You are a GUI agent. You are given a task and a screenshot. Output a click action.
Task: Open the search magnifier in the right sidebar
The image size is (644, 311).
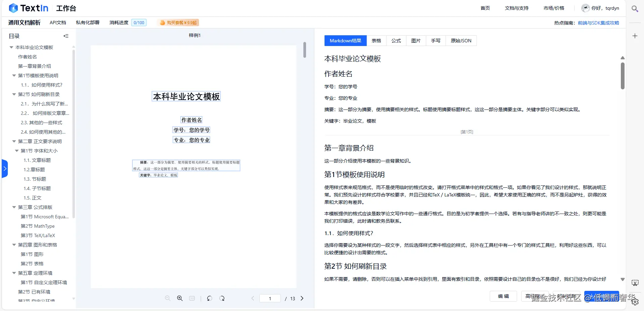click(635, 9)
